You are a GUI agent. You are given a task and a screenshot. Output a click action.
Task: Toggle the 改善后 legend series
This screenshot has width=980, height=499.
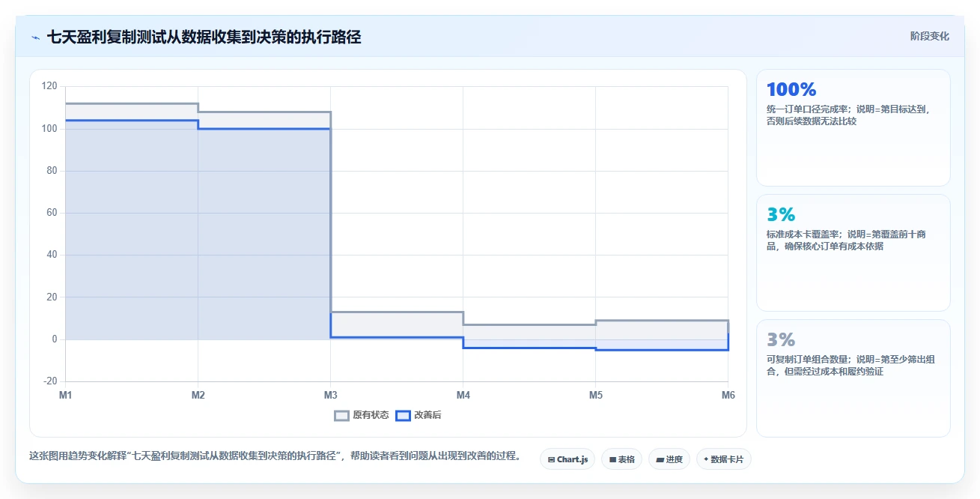point(419,415)
